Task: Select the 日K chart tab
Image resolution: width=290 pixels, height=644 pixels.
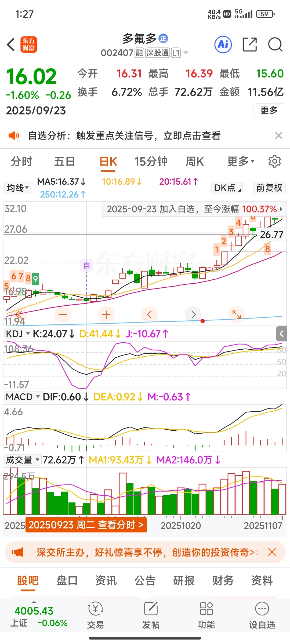Action: click(108, 162)
